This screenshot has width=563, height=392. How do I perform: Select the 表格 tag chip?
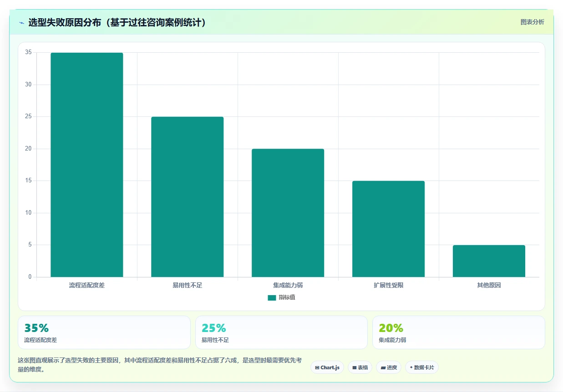[360, 367]
